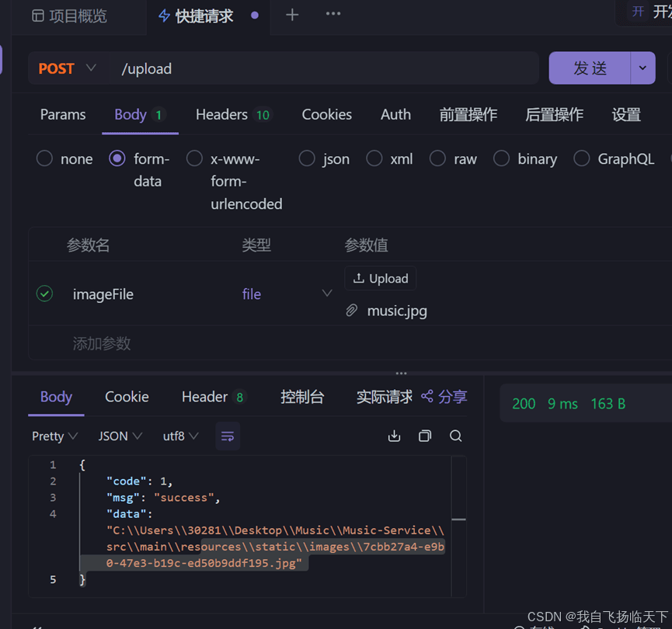Open the three-dot more tabs menu
Screen dimensions: 672x629
(333, 14)
